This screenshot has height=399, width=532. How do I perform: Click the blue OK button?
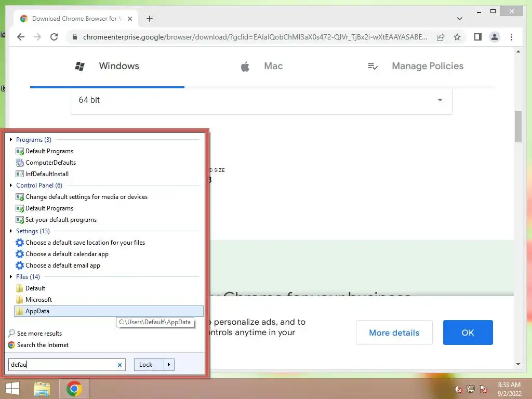(x=468, y=332)
